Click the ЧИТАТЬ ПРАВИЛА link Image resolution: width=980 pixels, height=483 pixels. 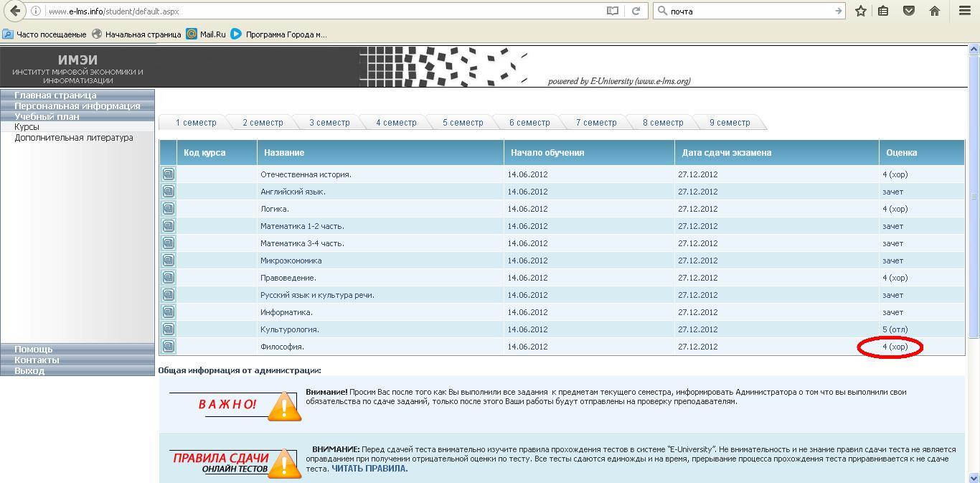coord(369,469)
